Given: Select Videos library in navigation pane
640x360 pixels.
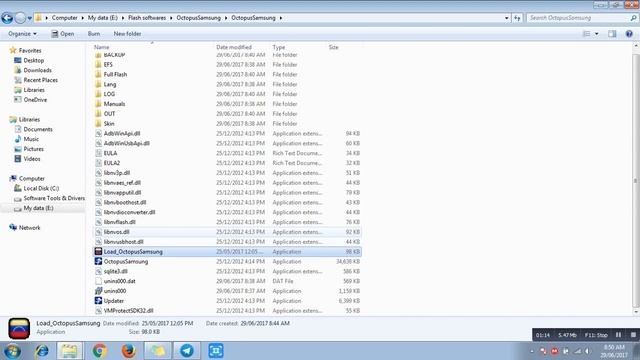Looking at the screenshot, I should point(32,159).
